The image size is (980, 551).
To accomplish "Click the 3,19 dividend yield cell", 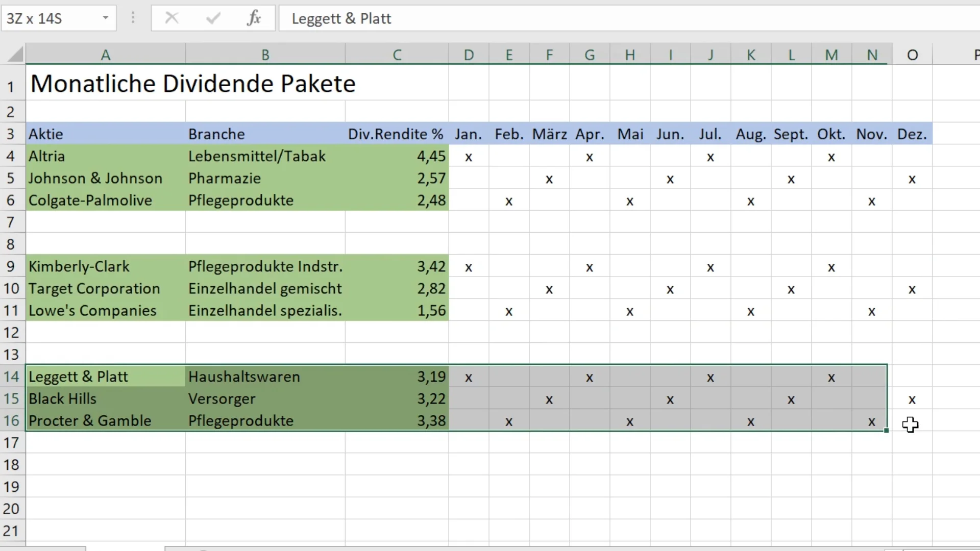I will [x=397, y=377].
